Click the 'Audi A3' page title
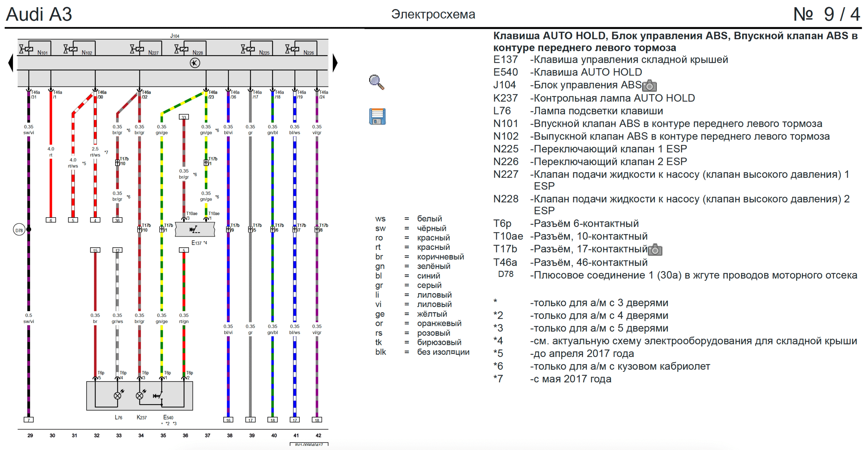Viewport: 868px width, 450px height. coord(39,14)
